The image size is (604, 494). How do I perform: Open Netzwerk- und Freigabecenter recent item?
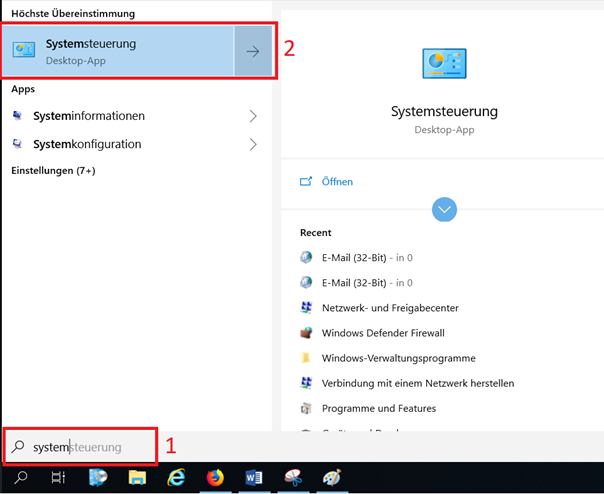point(390,308)
